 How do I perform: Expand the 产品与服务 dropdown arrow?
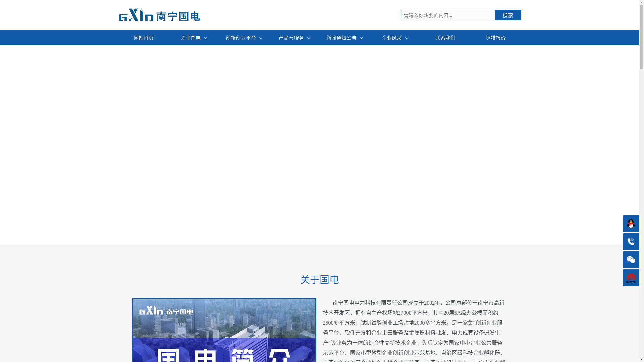(309, 38)
